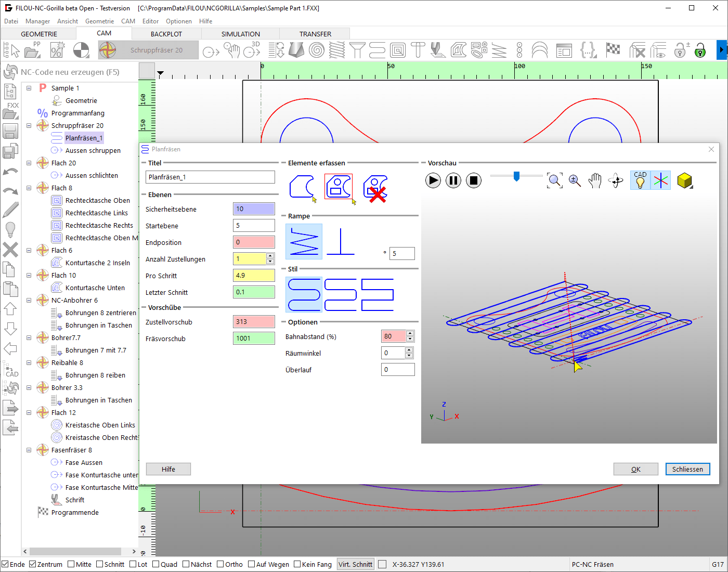Screen dimensions: 728x572
Task: Click the preview speed slider handle
Action: coord(516,176)
